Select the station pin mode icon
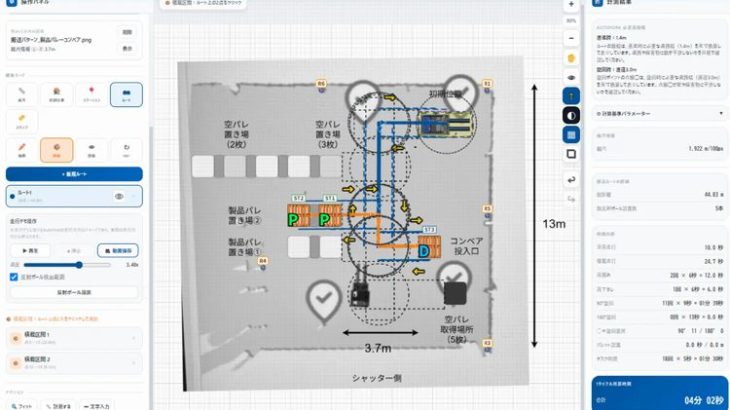The image size is (730, 410). [91, 94]
